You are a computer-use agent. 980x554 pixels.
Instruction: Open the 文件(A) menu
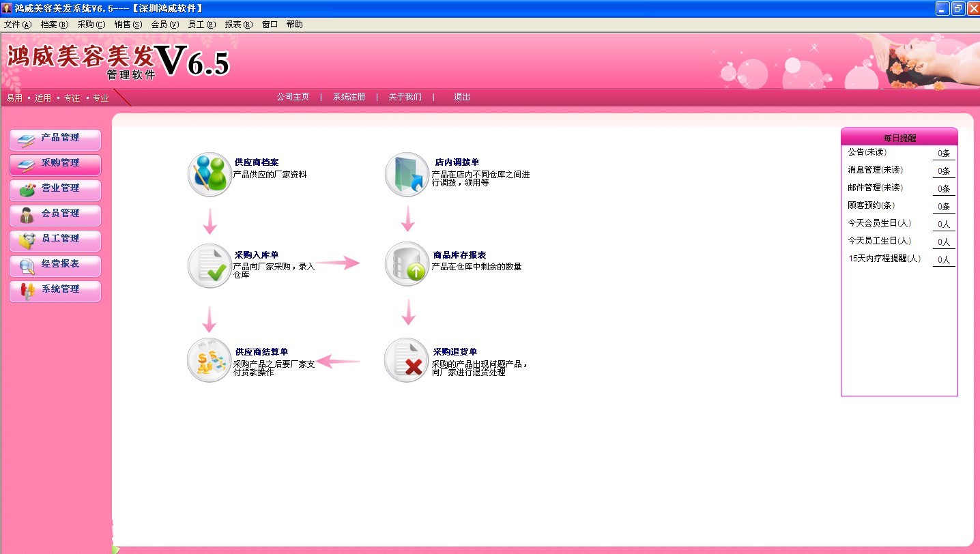(x=18, y=25)
